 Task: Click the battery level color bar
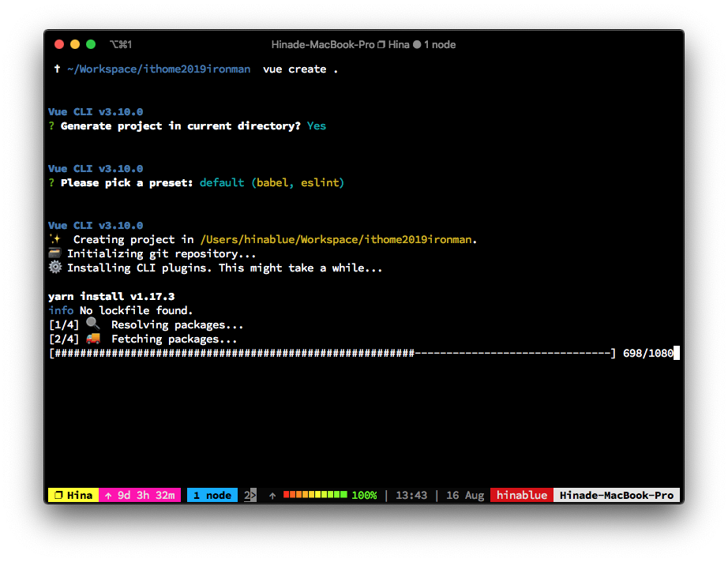coord(315,495)
